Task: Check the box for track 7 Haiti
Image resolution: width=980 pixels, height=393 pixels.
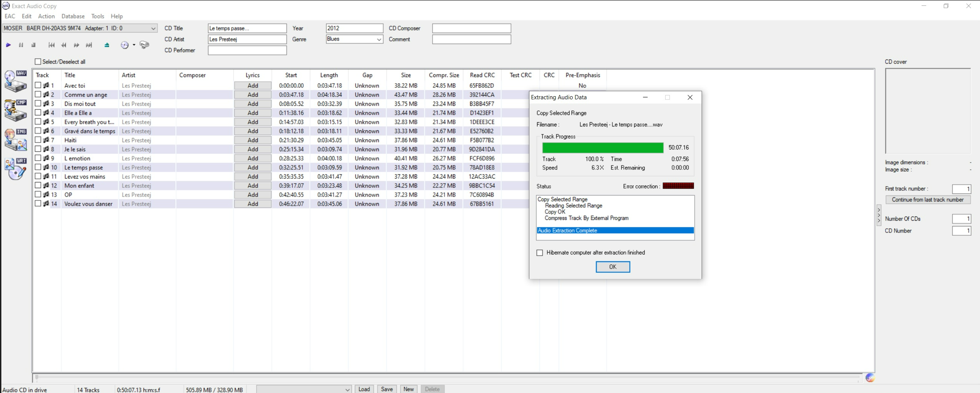Action: [38, 140]
